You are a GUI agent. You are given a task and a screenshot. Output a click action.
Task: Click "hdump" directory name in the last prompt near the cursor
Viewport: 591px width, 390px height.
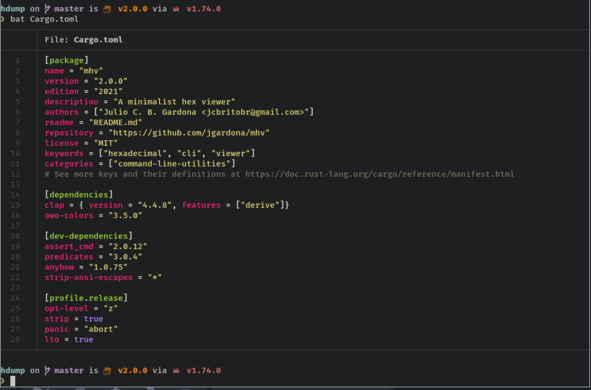point(12,370)
